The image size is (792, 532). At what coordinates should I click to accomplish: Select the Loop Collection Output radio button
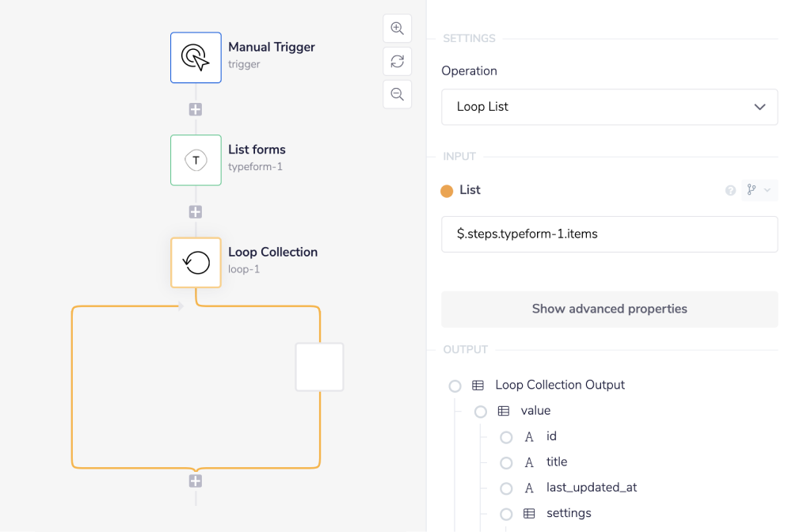[x=455, y=386]
